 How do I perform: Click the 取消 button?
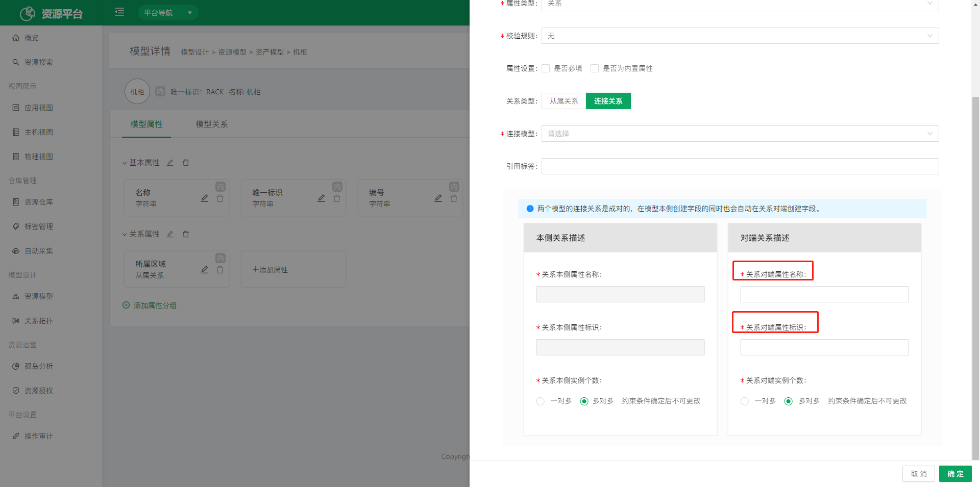(x=919, y=474)
